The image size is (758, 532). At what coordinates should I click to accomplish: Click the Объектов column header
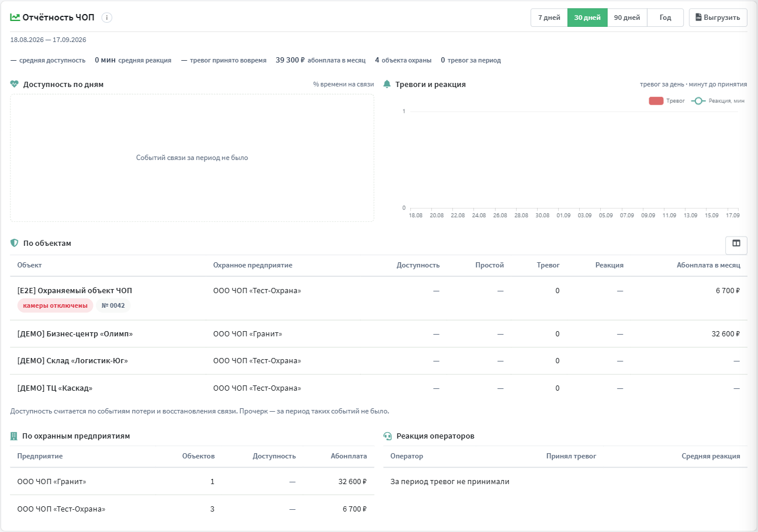(198, 456)
